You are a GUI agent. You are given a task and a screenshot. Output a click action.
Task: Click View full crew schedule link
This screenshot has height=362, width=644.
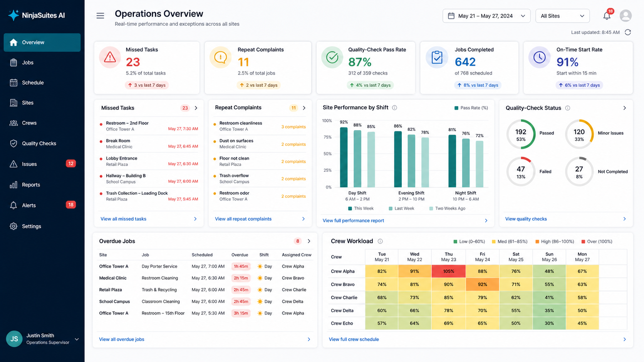(x=354, y=339)
